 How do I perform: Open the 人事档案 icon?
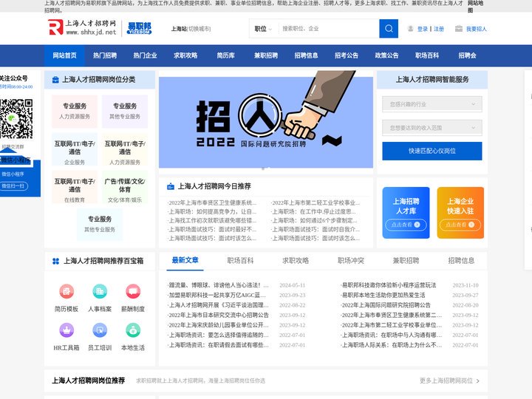(100, 291)
